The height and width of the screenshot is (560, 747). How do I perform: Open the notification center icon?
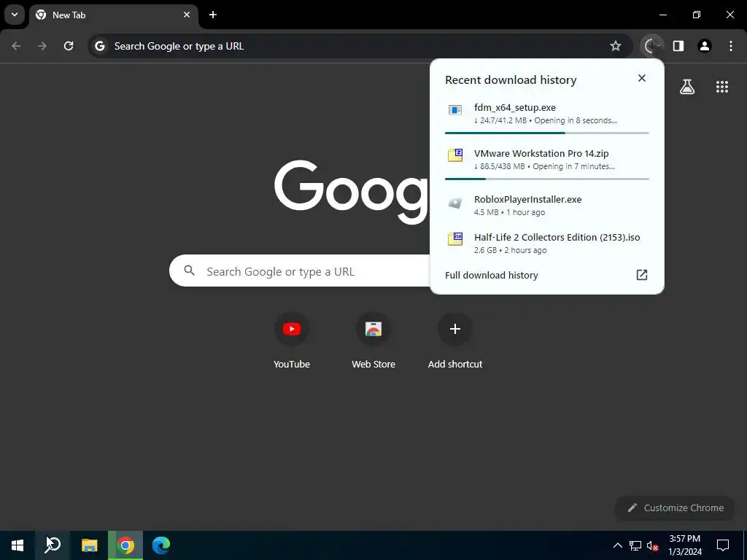click(x=723, y=545)
